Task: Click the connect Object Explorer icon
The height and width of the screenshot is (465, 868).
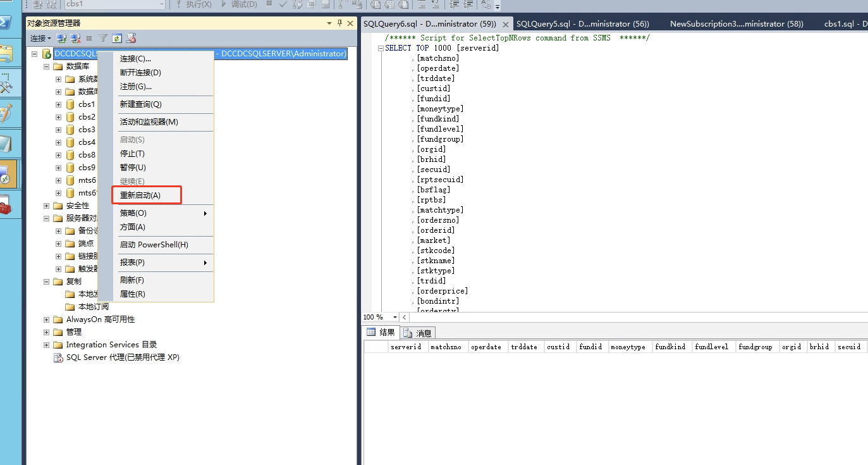Action: (61, 39)
